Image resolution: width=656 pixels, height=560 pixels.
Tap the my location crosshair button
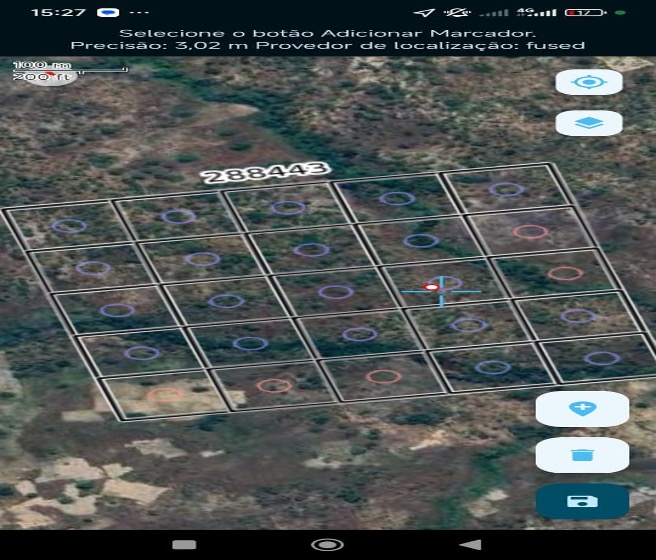pos(589,82)
